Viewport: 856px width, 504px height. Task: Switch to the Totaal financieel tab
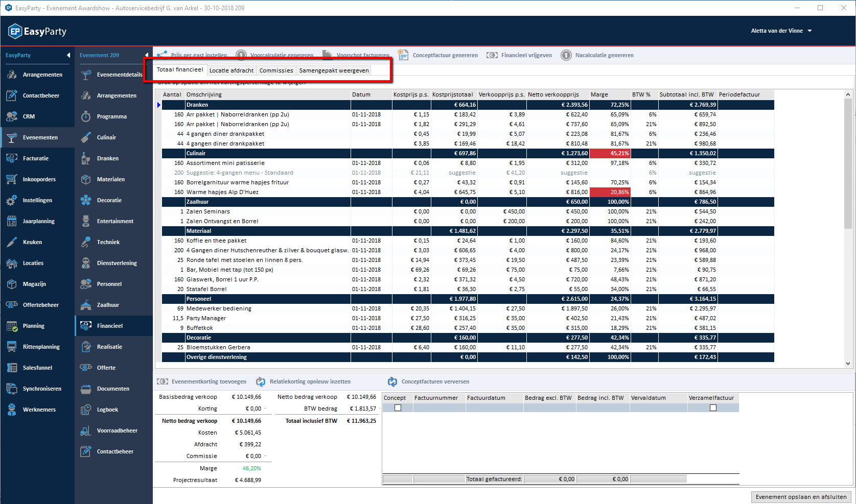pos(180,70)
